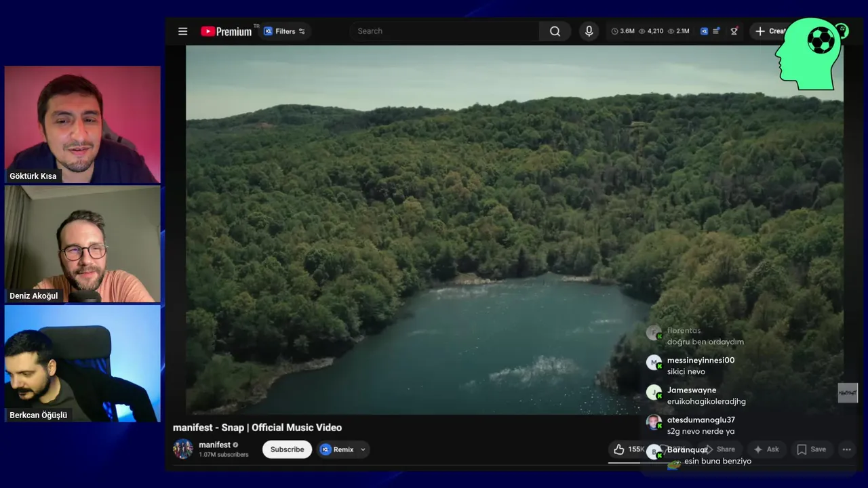
Task: Click Berkcan Öğüşlü's webcam tile
Action: tap(83, 363)
